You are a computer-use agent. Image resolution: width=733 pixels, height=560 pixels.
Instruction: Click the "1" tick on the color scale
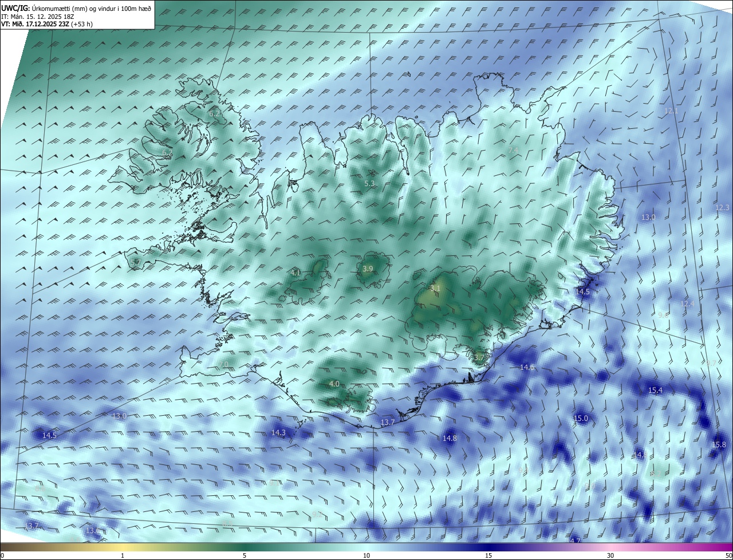pos(123,555)
